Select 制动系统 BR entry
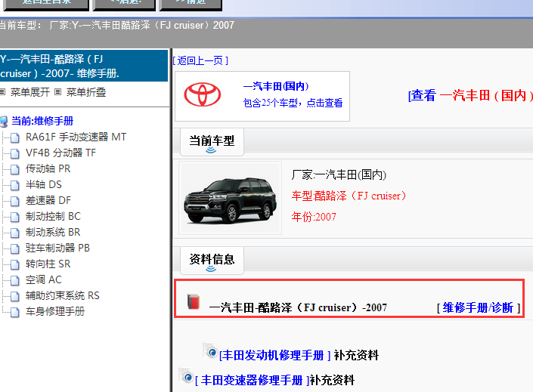533x392 pixels. tap(53, 232)
